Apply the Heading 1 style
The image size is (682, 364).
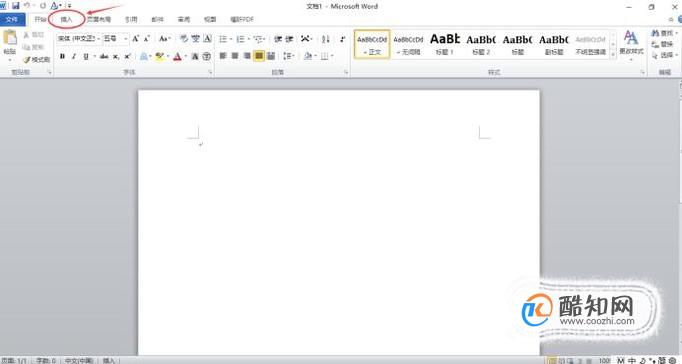(x=445, y=43)
